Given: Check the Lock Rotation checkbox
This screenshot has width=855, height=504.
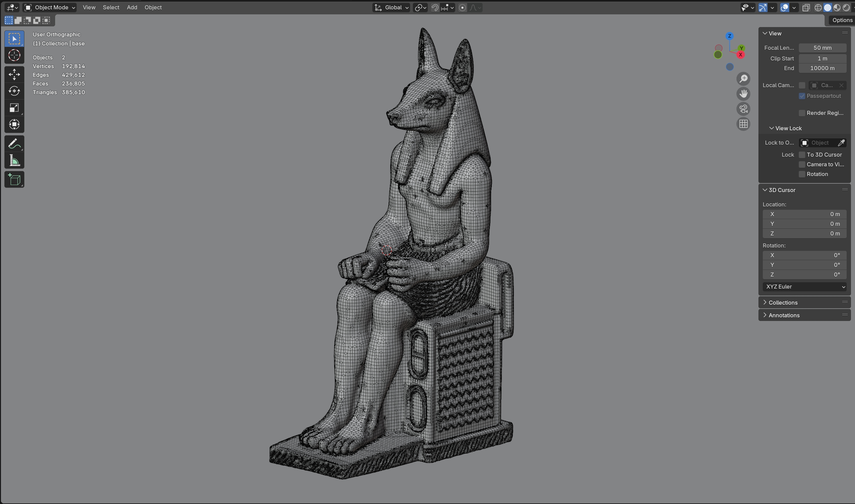Looking at the screenshot, I should [x=802, y=174].
